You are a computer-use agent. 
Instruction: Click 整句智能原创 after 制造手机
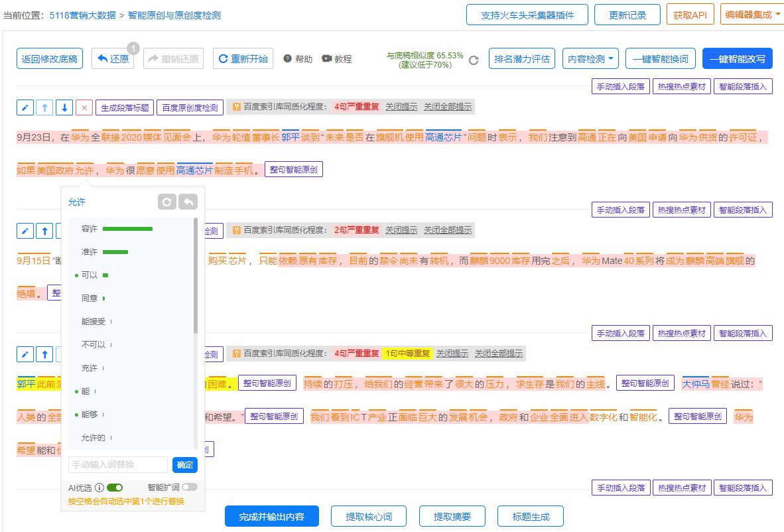[x=293, y=170]
